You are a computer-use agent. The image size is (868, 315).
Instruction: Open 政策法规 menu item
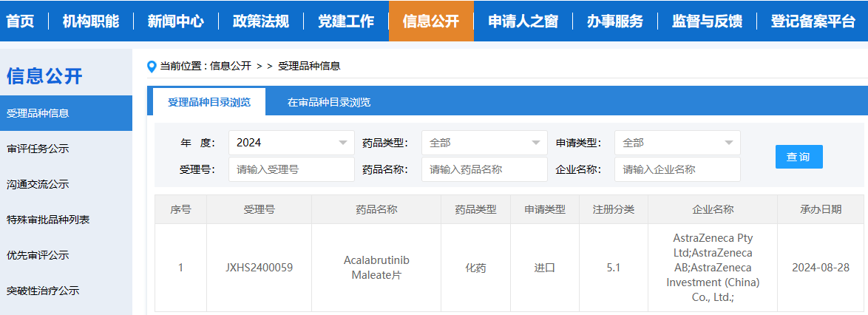click(261, 21)
